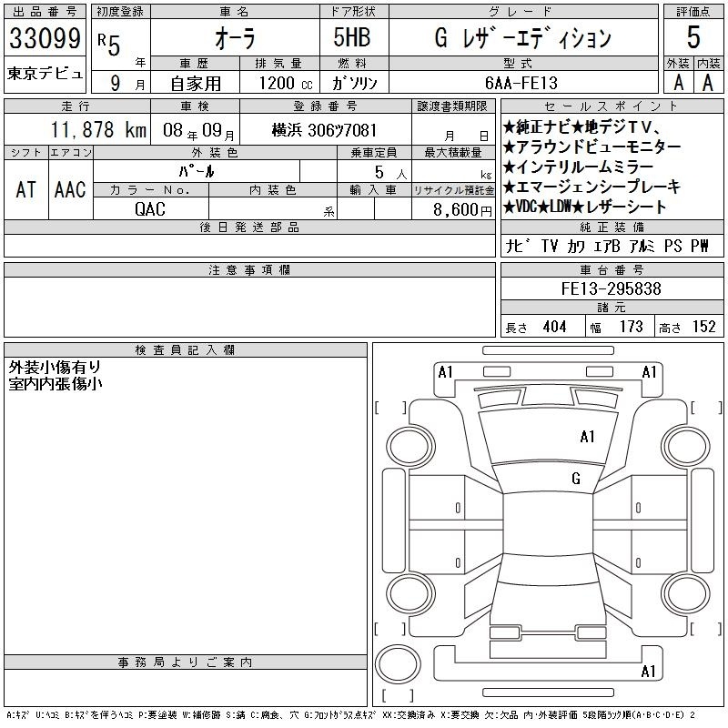
Task: Click the A1 marker at front-left bumper corner
Action: pyautogui.click(x=445, y=372)
